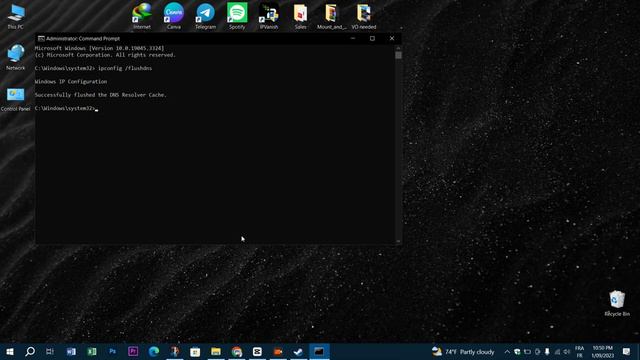Open orange screen recorder taskbar icon

[278, 351]
